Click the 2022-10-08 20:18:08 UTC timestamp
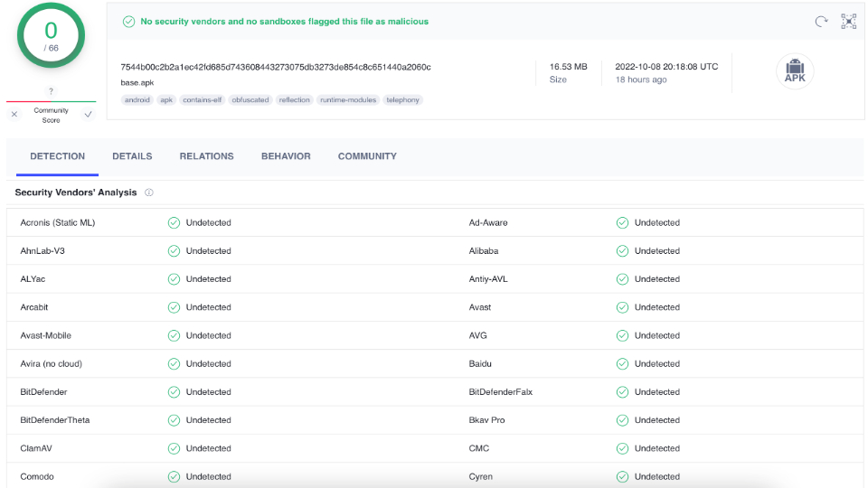This screenshot has width=868, height=488. tap(666, 66)
